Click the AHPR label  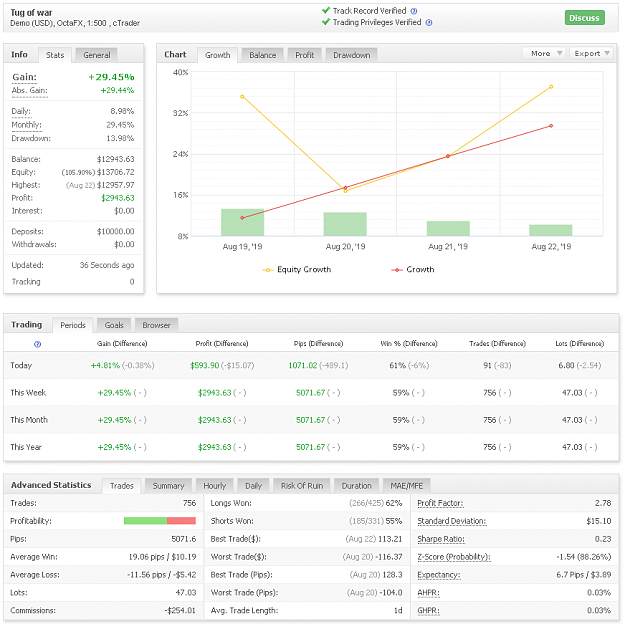428,593
